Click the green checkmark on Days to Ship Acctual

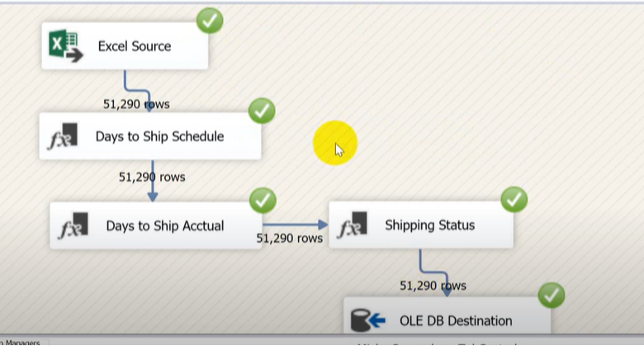(x=263, y=199)
